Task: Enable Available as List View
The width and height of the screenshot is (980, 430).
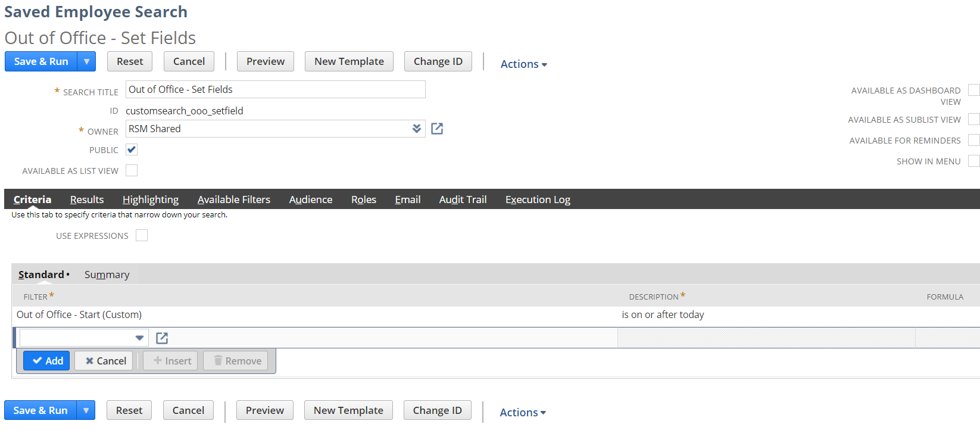Action: point(132,170)
